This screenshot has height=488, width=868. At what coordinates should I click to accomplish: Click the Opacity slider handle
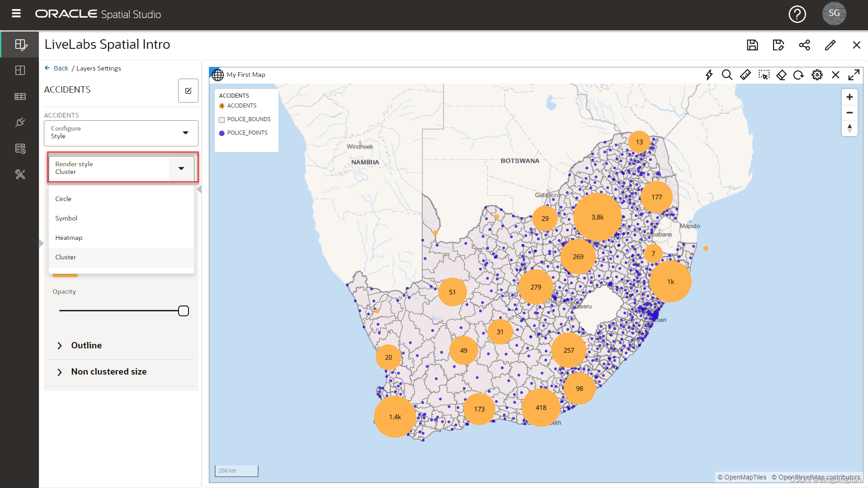coord(183,311)
